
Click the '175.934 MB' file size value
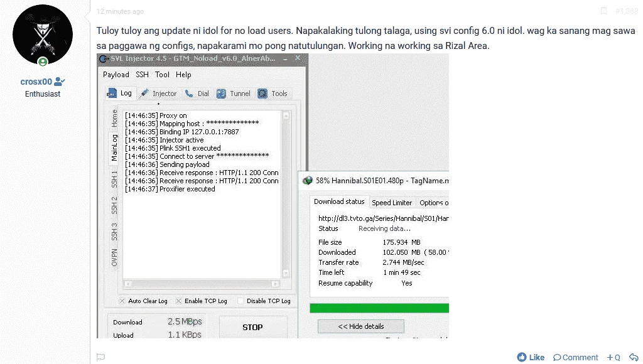tap(401, 242)
